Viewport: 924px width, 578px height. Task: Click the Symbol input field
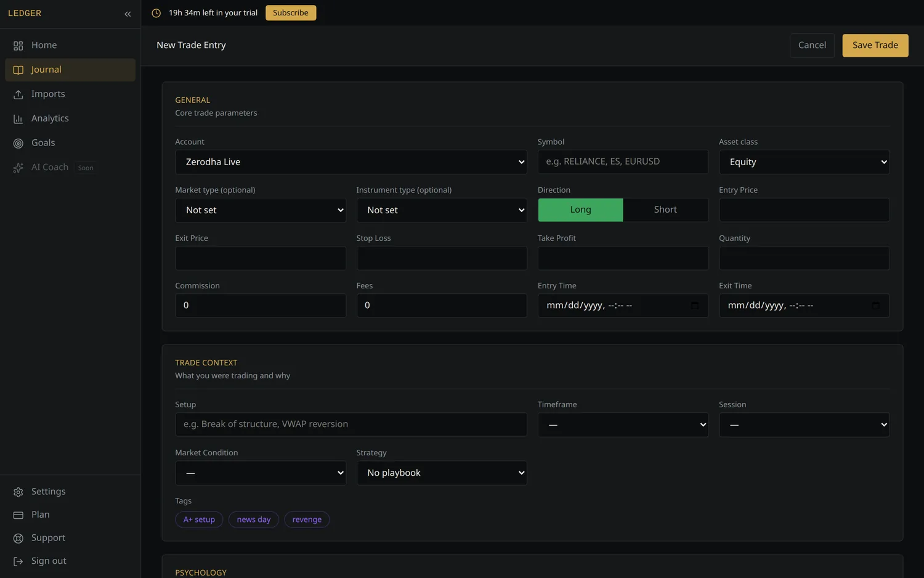[x=623, y=161]
